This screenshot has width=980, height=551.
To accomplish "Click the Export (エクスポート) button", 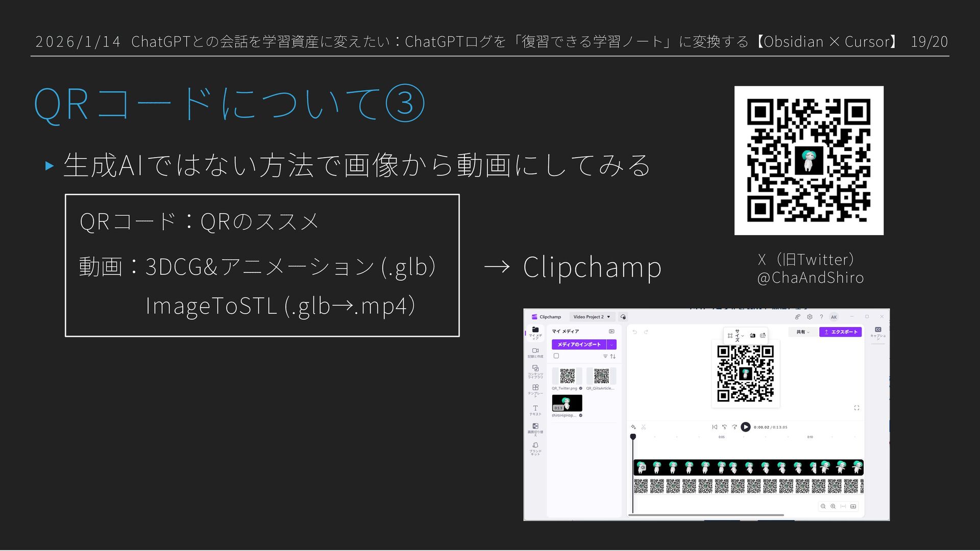I will pyautogui.click(x=840, y=332).
